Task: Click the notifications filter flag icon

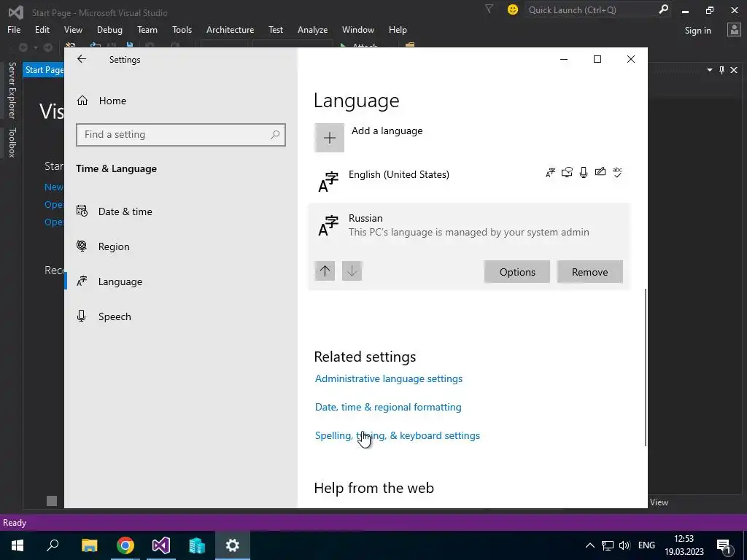Action: pos(489,9)
